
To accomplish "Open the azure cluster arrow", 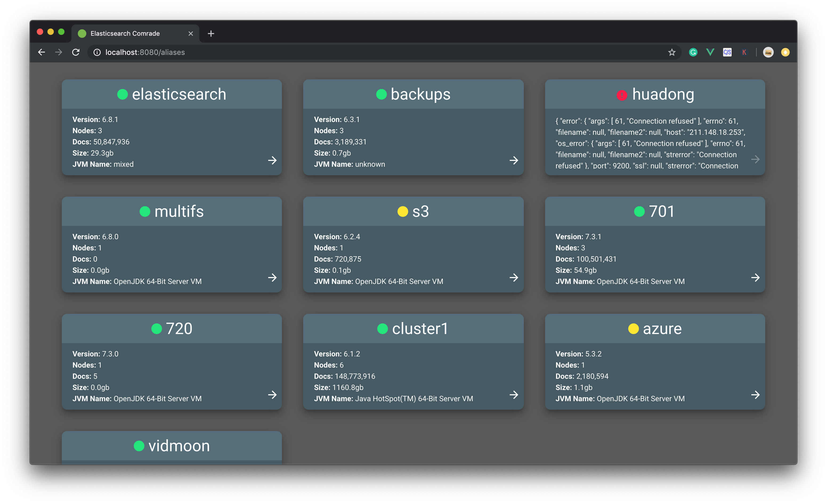I will point(755,395).
